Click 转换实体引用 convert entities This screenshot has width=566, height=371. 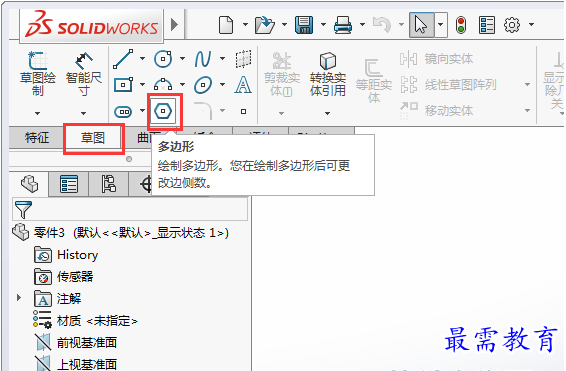[x=328, y=74]
